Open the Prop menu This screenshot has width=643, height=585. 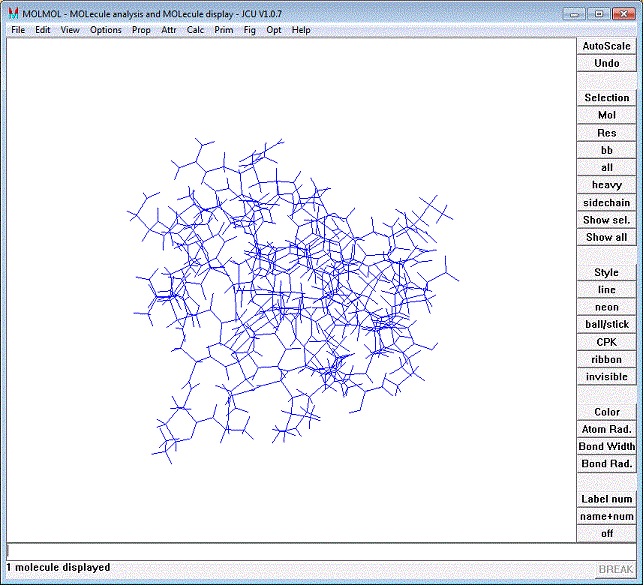point(141,30)
